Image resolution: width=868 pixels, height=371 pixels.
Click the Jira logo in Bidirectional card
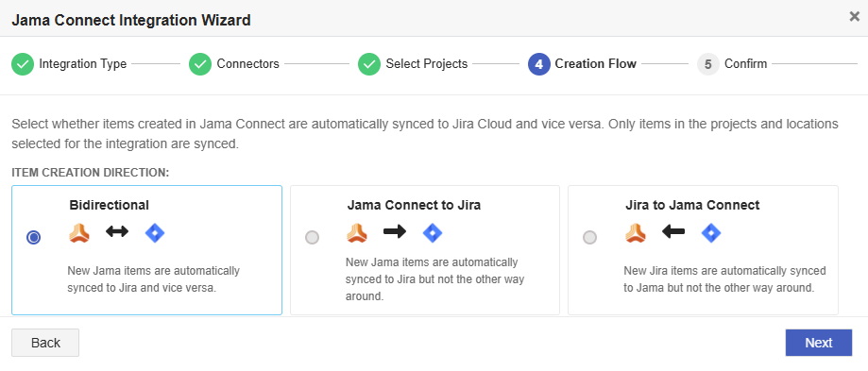(155, 233)
